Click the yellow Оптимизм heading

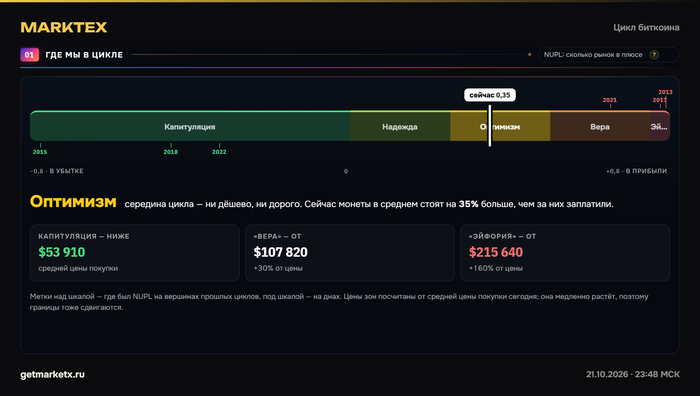(x=73, y=202)
